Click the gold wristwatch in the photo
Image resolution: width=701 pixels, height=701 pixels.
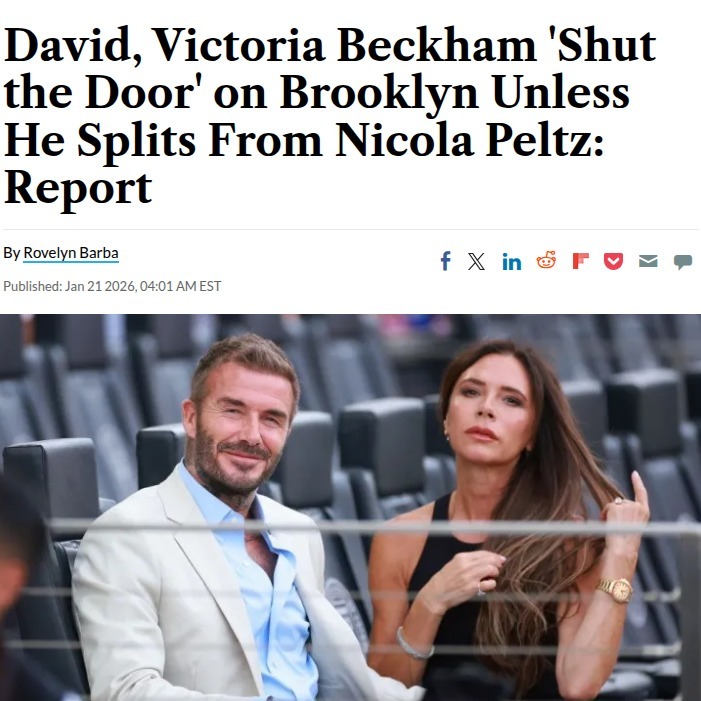click(614, 589)
